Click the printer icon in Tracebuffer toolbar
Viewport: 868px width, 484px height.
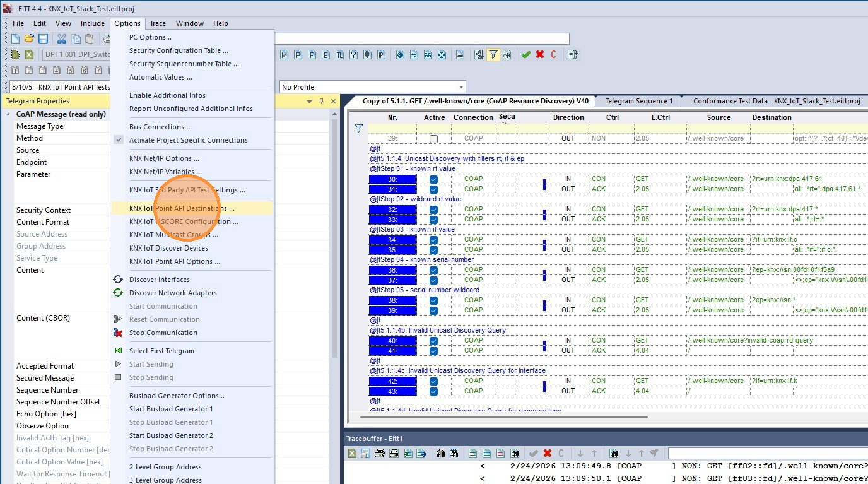[x=379, y=453]
